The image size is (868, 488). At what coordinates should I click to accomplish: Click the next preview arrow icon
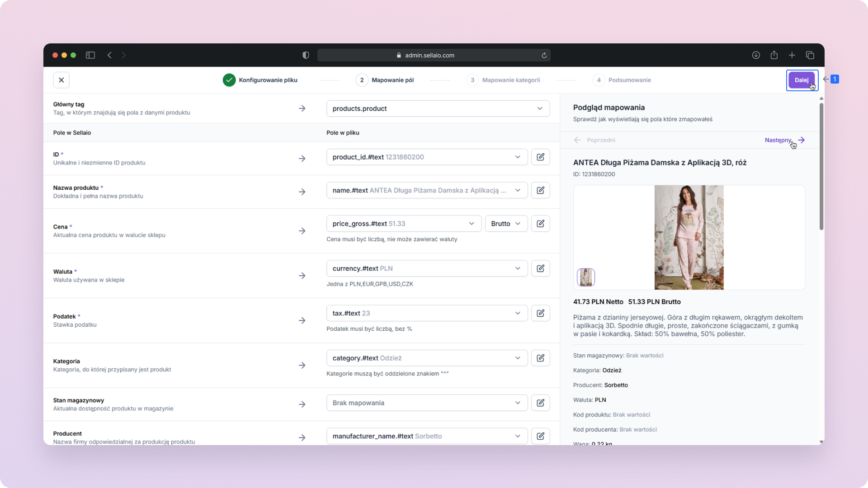802,140
